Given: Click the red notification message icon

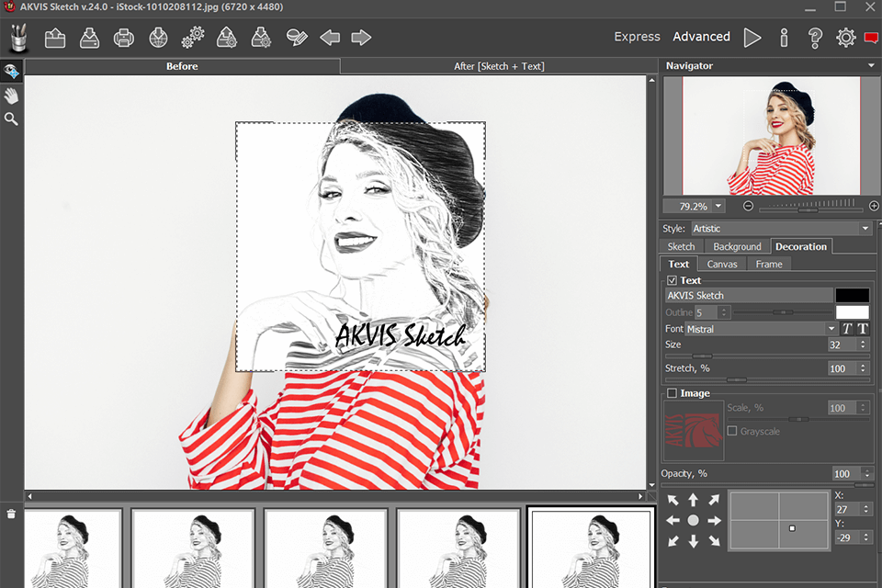Looking at the screenshot, I should point(871,38).
